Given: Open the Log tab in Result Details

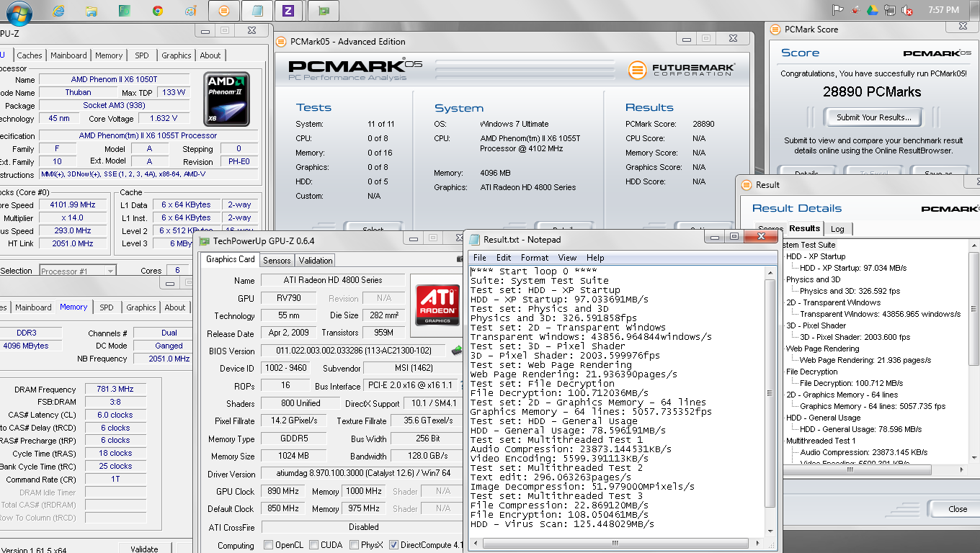Looking at the screenshot, I should click(x=837, y=229).
